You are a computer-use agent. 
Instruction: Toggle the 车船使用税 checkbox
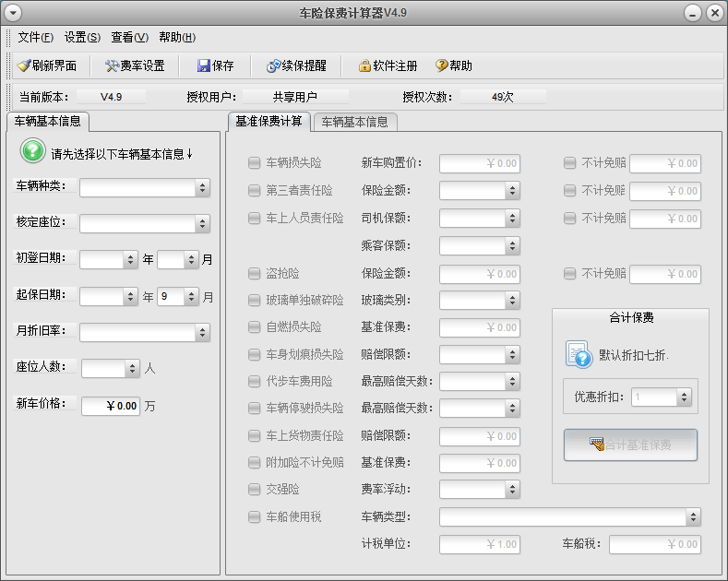click(x=254, y=517)
